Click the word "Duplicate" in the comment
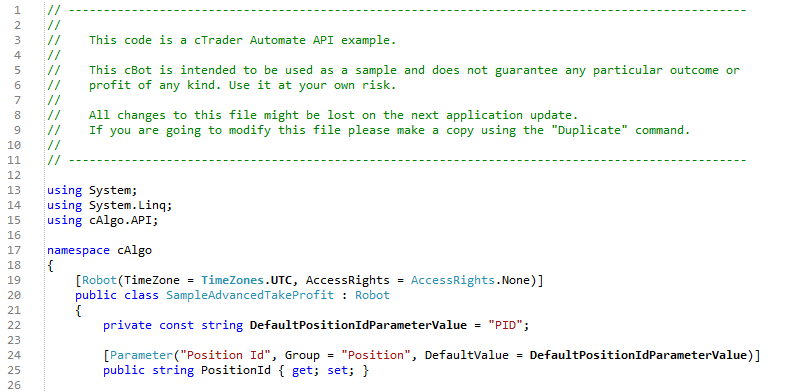This screenshot has width=811, height=392. coord(589,130)
